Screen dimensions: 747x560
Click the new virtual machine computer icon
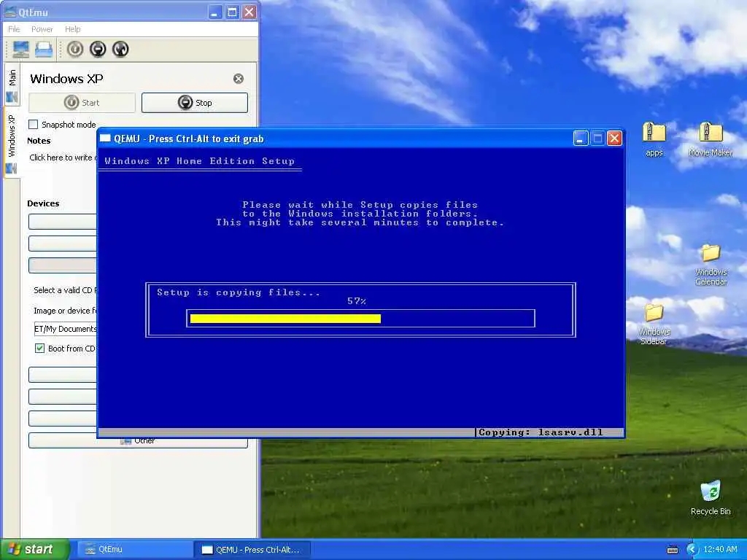20,49
